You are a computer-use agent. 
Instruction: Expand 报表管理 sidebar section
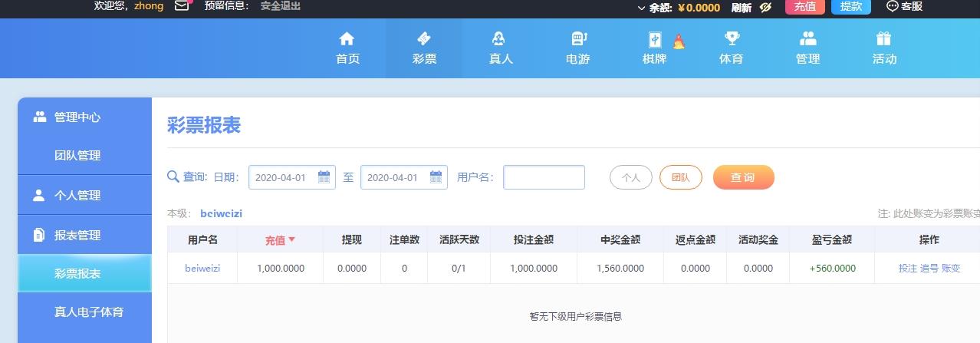point(84,235)
